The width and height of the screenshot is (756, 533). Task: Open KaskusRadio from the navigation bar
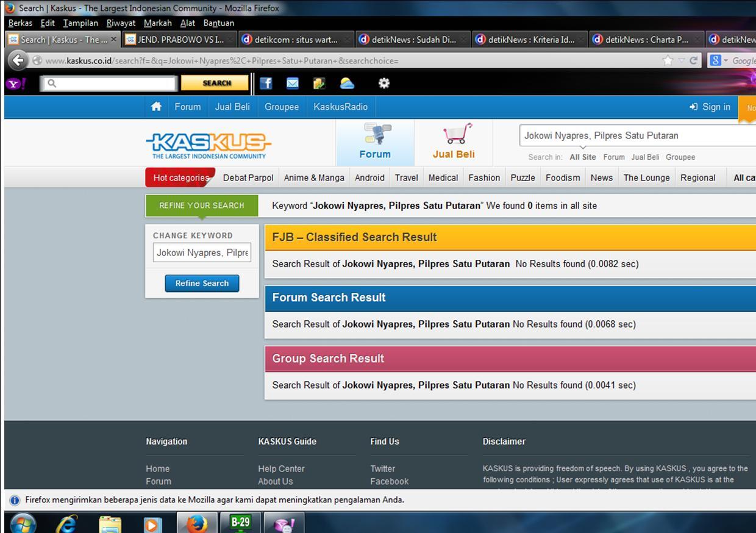(x=340, y=107)
